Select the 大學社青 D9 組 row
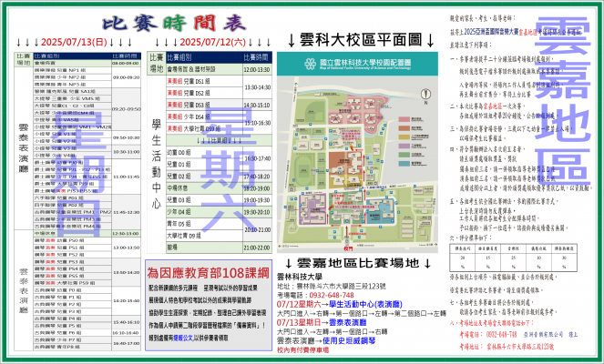 click(x=205, y=236)
